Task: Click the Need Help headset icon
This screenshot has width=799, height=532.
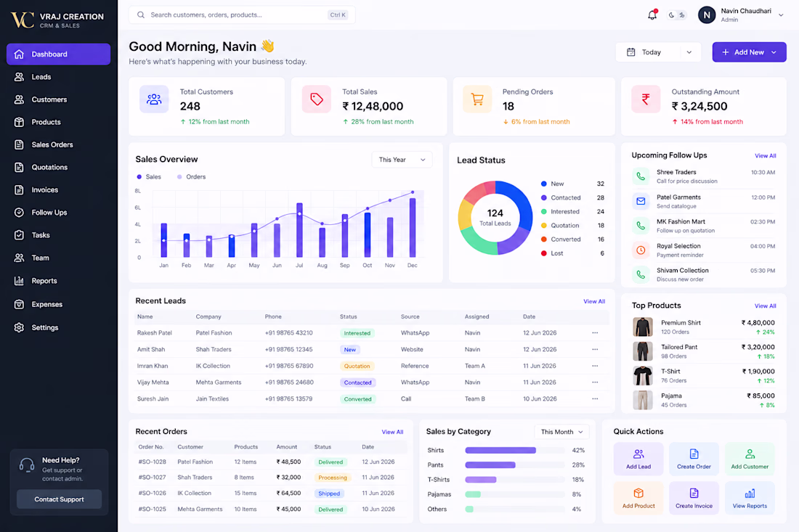Action: (26, 465)
